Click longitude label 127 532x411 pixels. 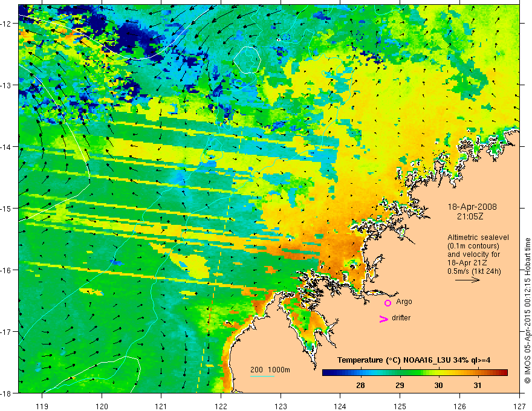click(x=519, y=406)
